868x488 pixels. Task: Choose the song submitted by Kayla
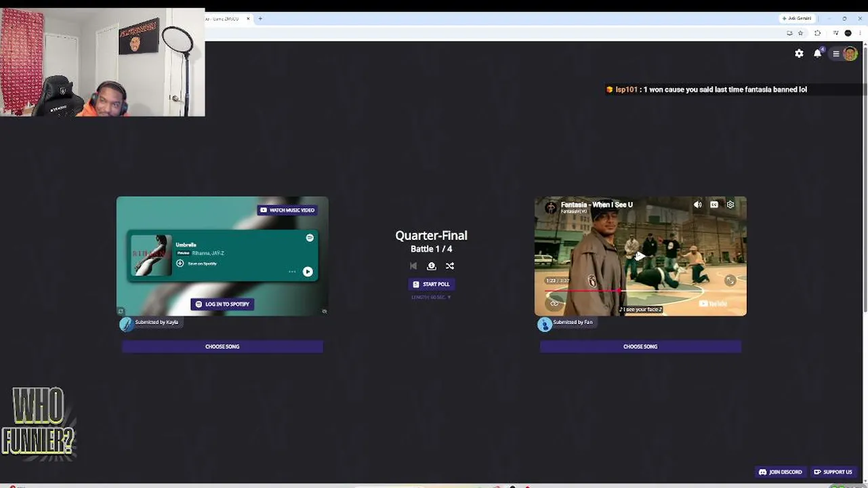[x=222, y=346]
